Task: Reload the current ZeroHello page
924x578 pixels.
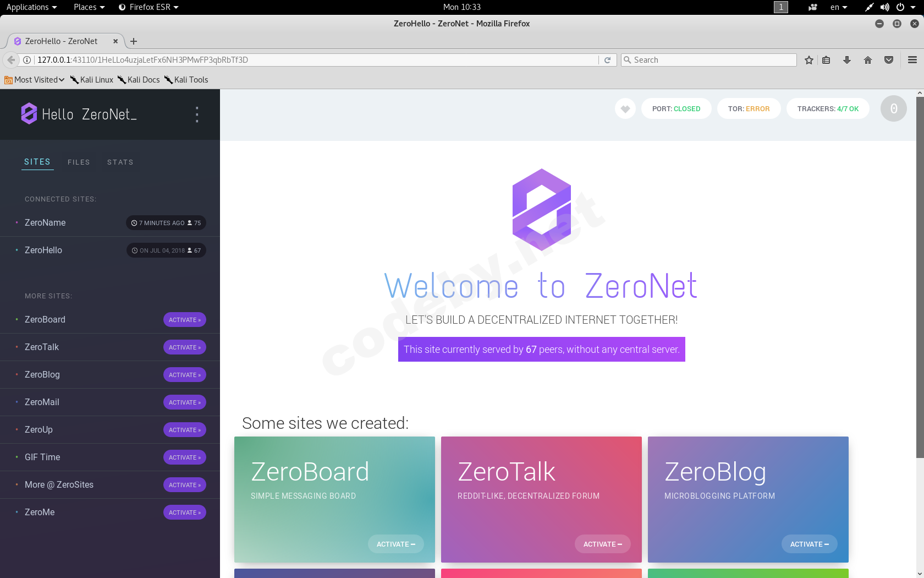Action: pos(607,60)
